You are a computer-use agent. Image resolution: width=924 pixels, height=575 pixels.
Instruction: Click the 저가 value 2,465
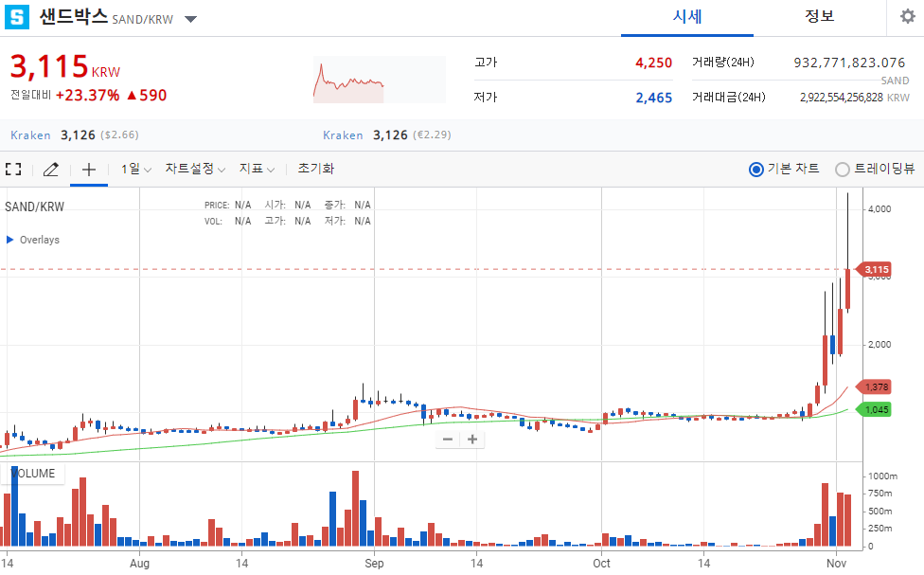pyautogui.click(x=653, y=98)
